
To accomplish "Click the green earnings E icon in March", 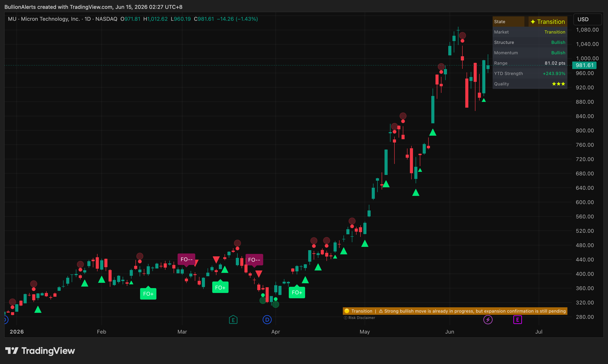I will tap(233, 320).
